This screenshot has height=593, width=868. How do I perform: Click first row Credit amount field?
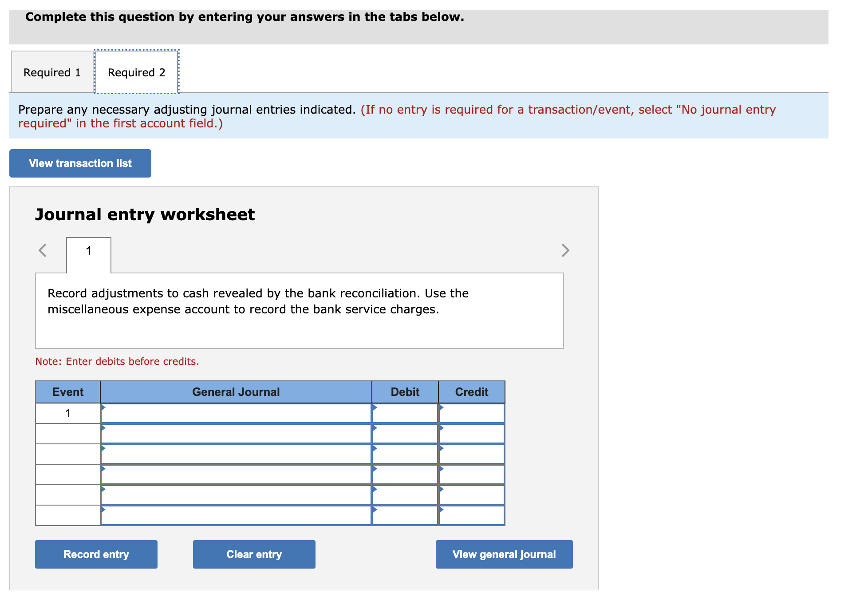[x=471, y=413]
